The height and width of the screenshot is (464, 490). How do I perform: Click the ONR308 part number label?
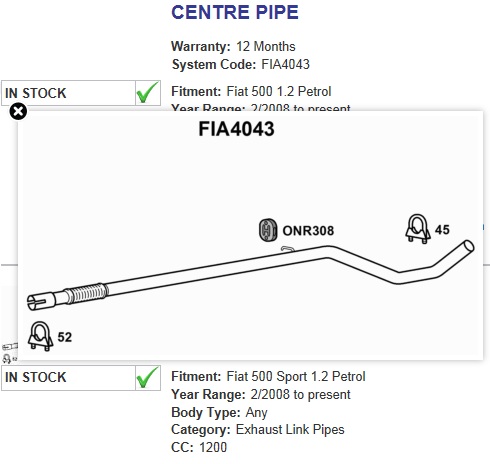(308, 231)
